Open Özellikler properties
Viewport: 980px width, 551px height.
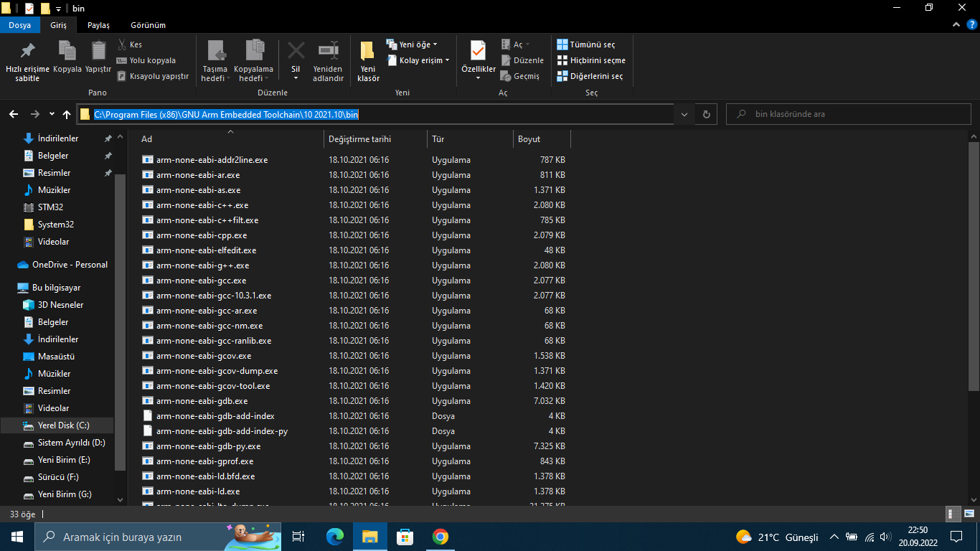coord(478,60)
